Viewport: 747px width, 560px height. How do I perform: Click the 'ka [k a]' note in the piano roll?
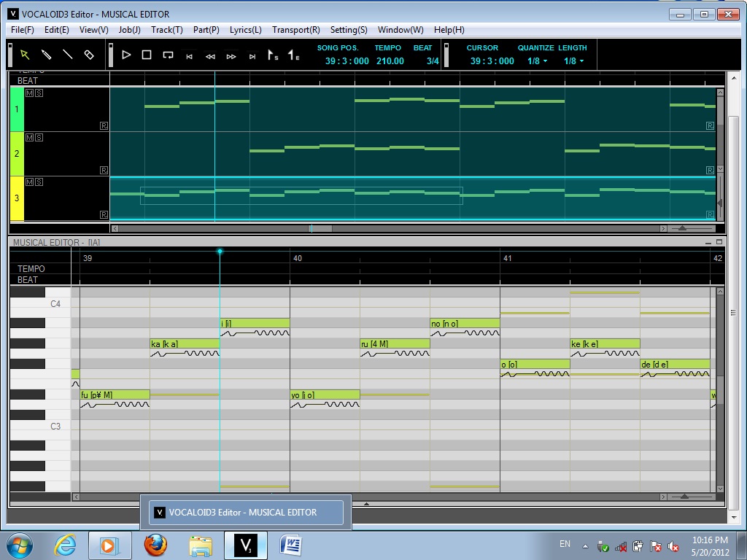point(185,343)
